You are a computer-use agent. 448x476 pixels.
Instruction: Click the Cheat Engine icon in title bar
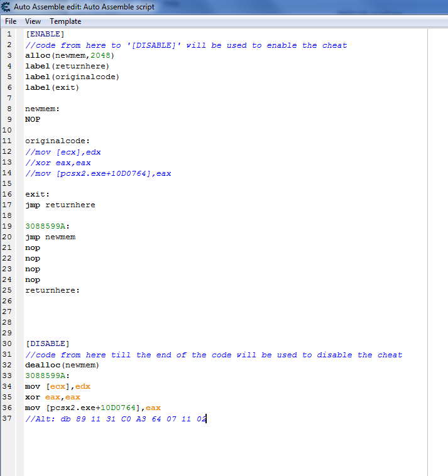pyautogui.click(x=6, y=7)
